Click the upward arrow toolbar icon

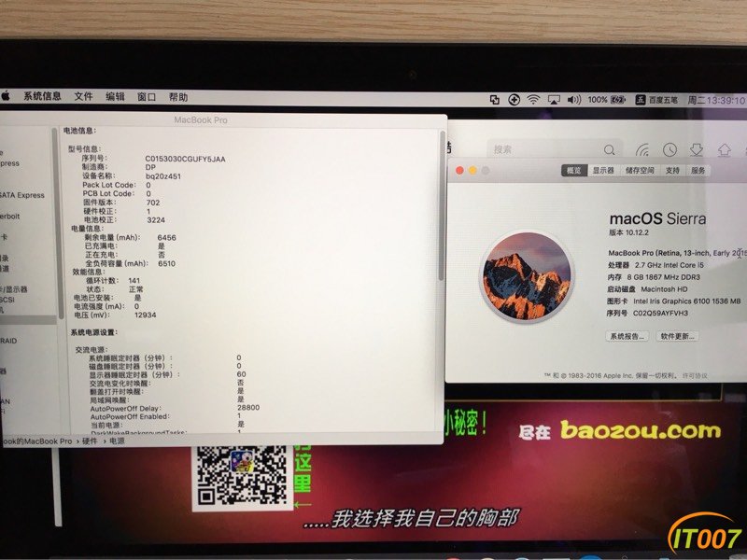[x=725, y=150]
